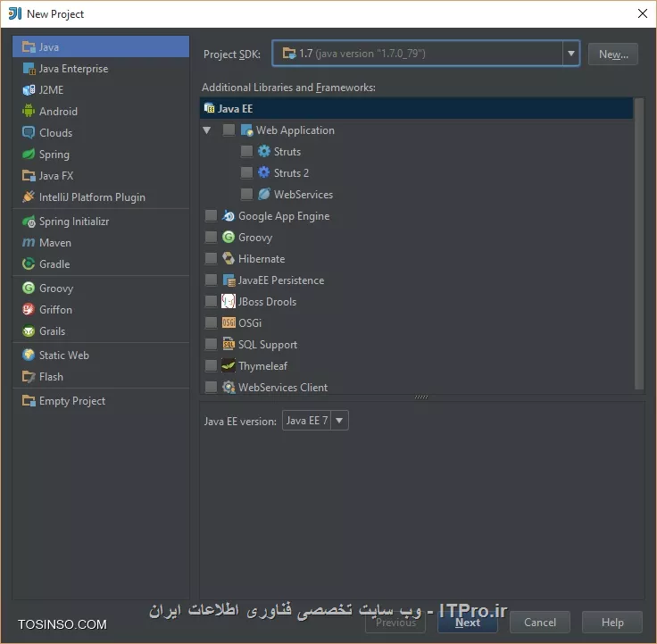Image resolution: width=657 pixels, height=644 pixels.
Task: Enable JavaEE Persistence checkbox
Action: coord(211,280)
